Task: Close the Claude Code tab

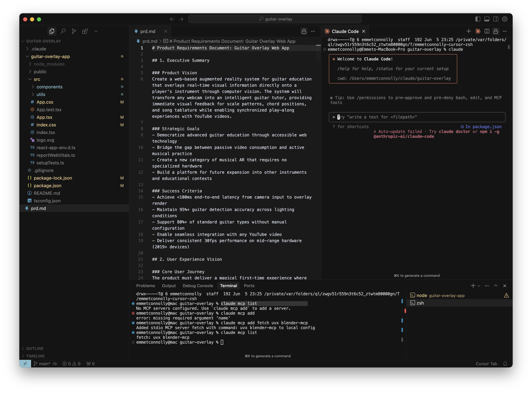Action: 363,31
